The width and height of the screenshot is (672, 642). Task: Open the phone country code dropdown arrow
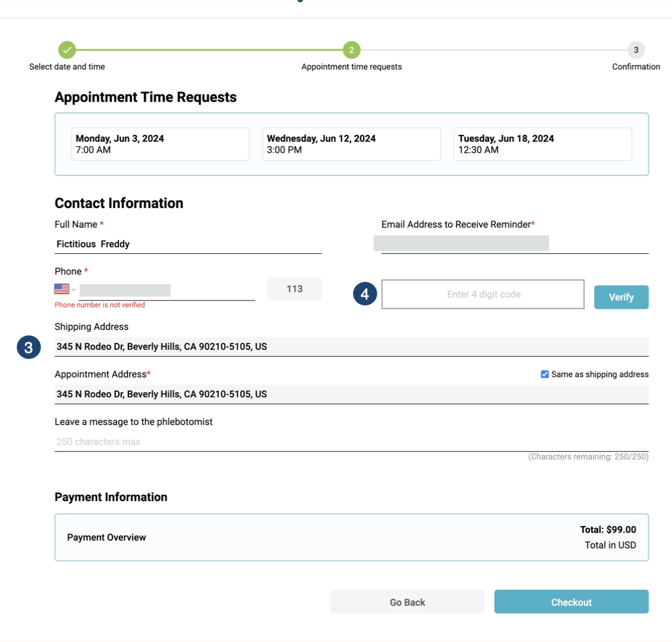pos(74,290)
